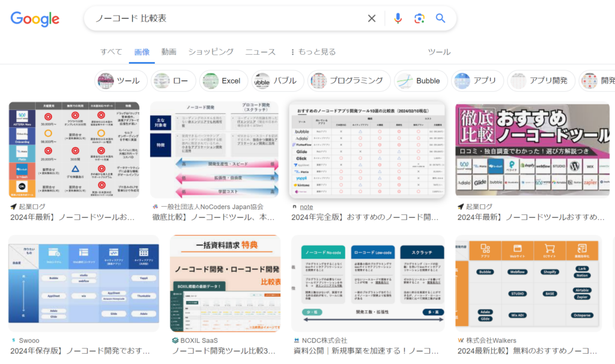Viewport: 615px width, 364px height.
Task: Open title 2024最新比較】無料のおすすめノーコ…
Action: 527,351
